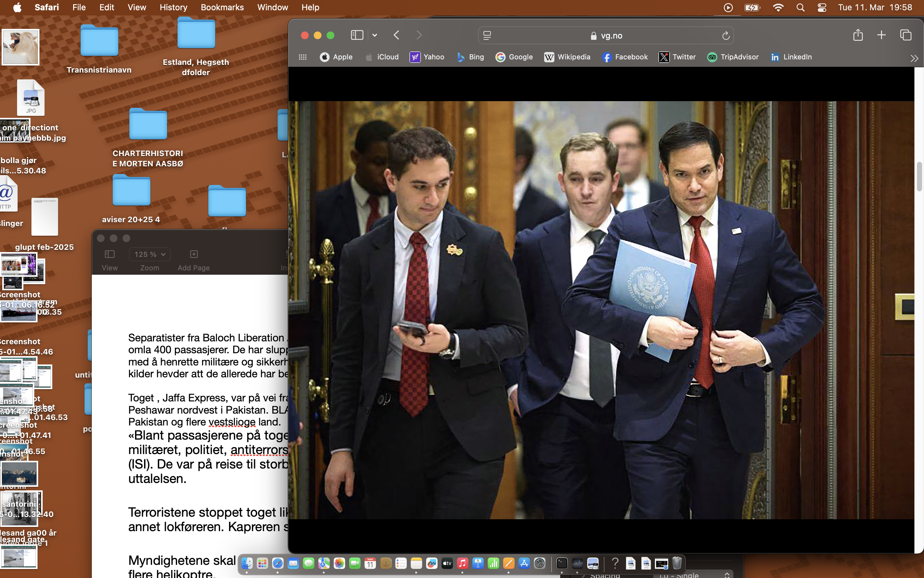The image size is (924, 578).
Task: Select the one direction JPG file on desktop
Action: pyautogui.click(x=30, y=98)
